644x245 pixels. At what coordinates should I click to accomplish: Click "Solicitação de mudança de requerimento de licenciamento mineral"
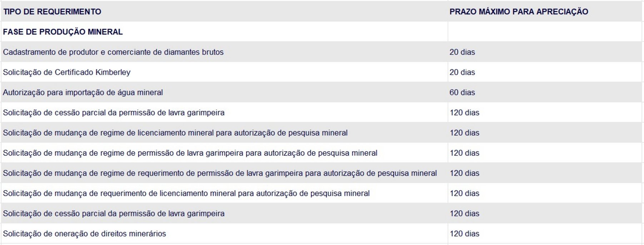(186, 193)
